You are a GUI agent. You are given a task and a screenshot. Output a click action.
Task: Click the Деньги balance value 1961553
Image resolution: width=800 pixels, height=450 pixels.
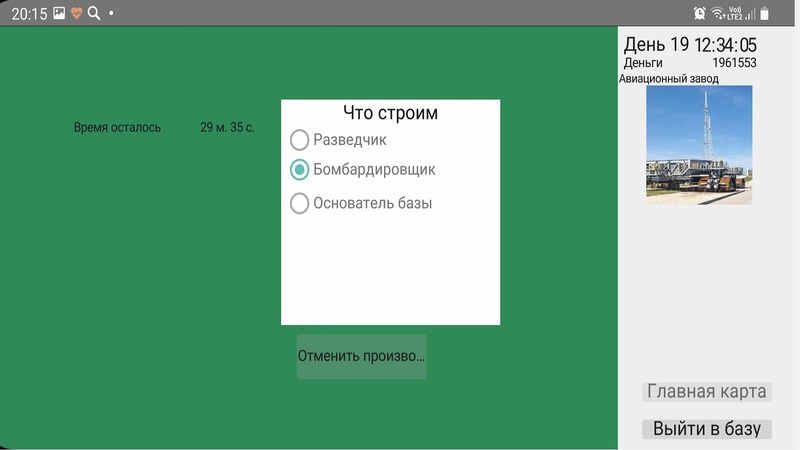click(734, 63)
